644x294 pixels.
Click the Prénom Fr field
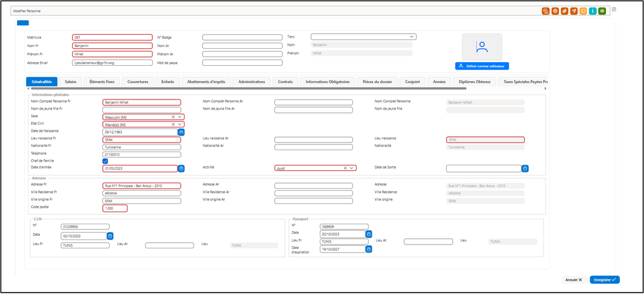(112, 54)
